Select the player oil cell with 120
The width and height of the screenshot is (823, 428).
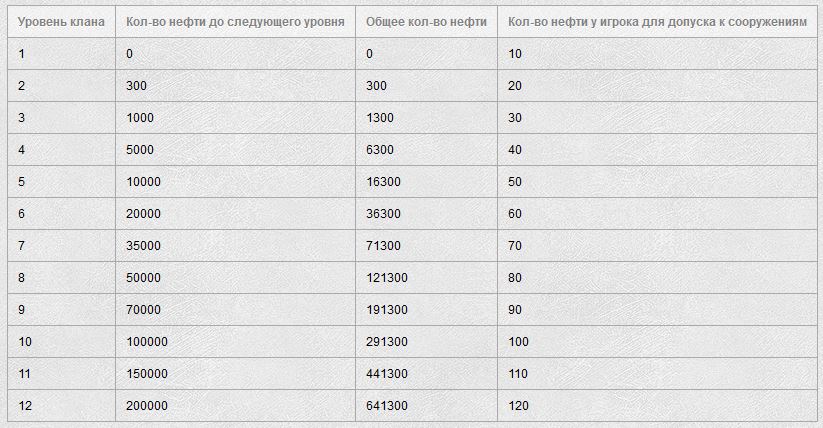click(x=657, y=405)
